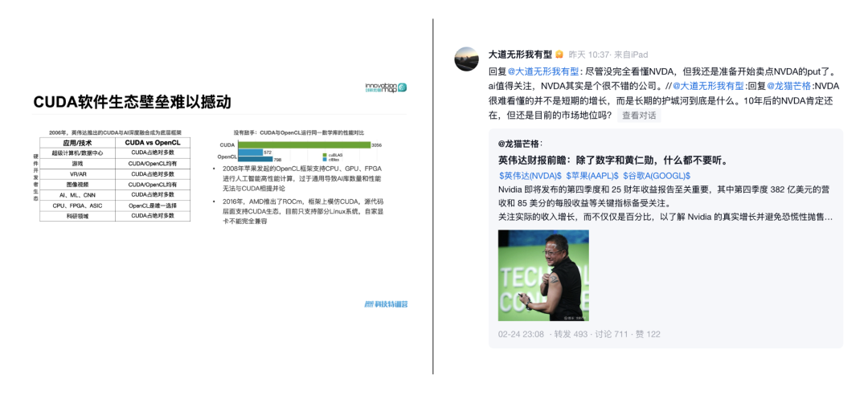Click the 02-24 23:08 timestamp of the quoted post
The height and width of the screenshot is (395, 868).
[x=521, y=334]
